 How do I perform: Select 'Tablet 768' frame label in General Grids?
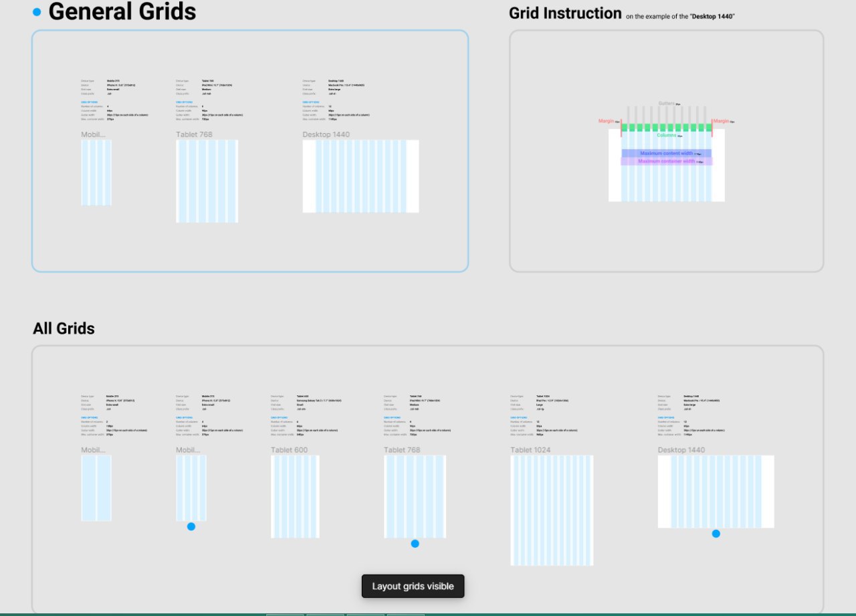(x=193, y=134)
